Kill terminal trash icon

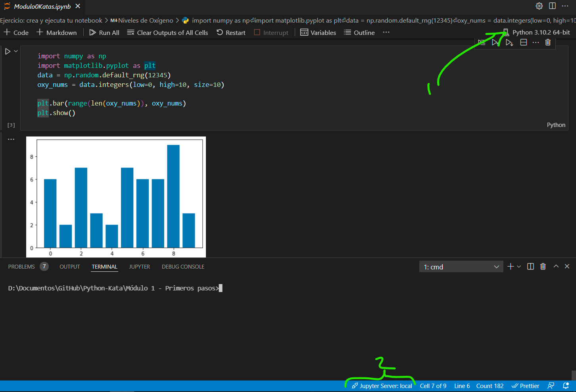pos(543,267)
